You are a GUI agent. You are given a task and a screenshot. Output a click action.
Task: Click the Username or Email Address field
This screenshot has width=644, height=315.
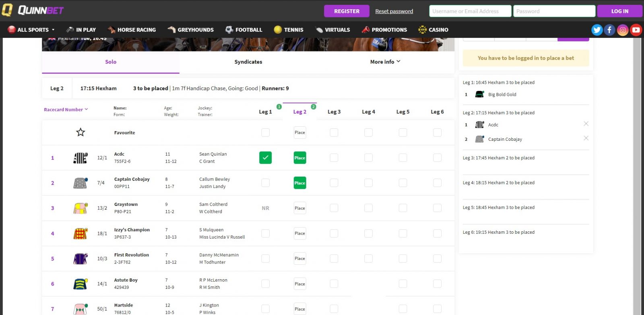(x=470, y=11)
